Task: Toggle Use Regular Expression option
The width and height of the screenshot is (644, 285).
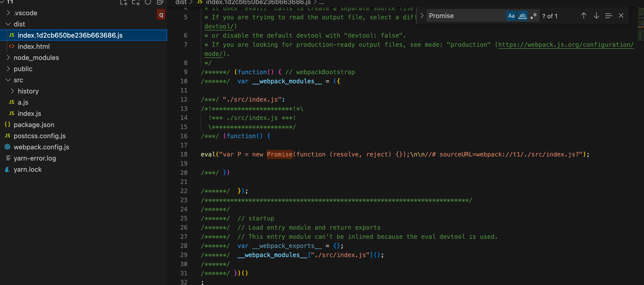Action: (x=534, y=16)
